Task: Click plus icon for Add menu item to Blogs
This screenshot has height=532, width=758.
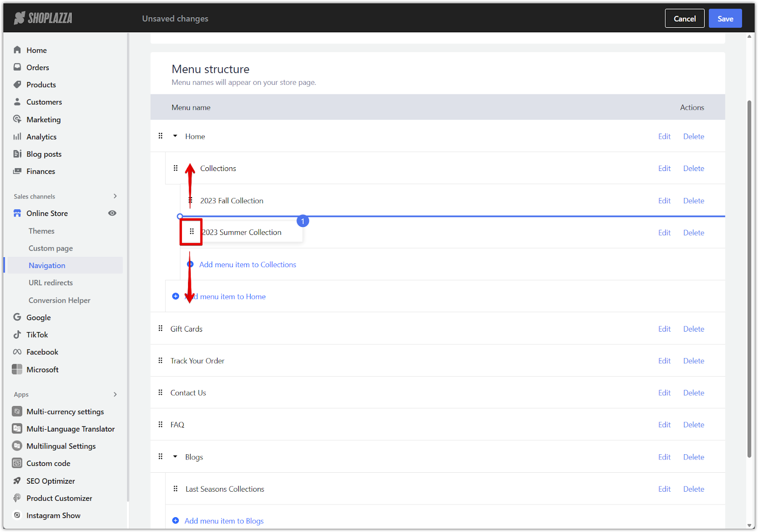Action: pos(176,521)
